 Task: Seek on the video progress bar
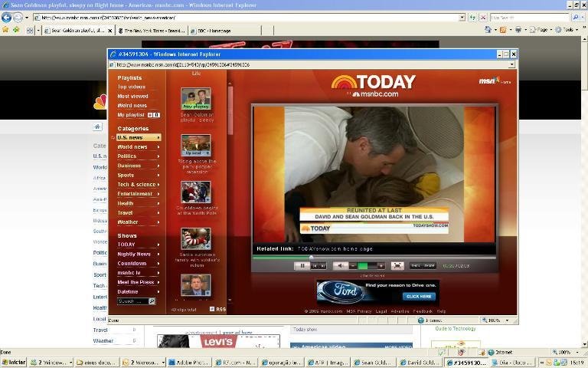374,258
